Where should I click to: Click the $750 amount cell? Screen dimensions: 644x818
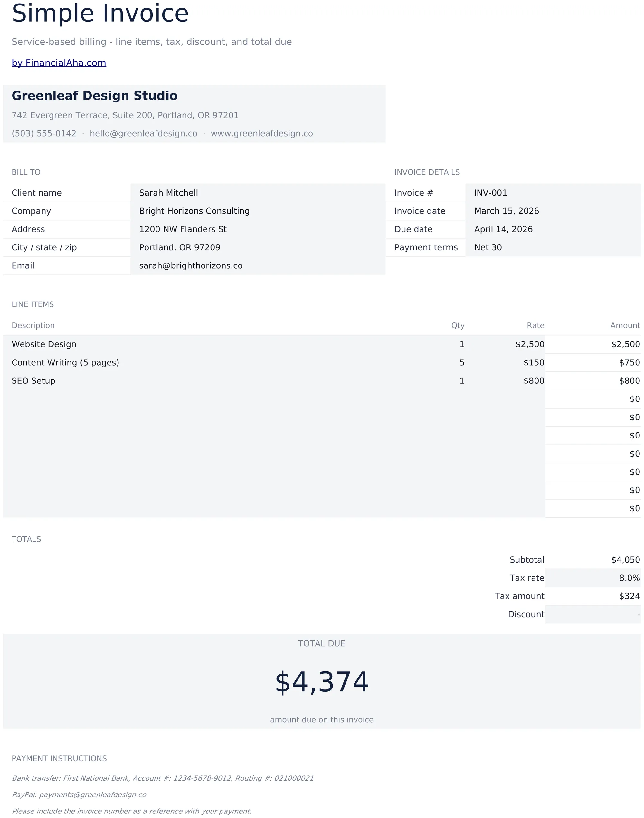pos(593,362)
